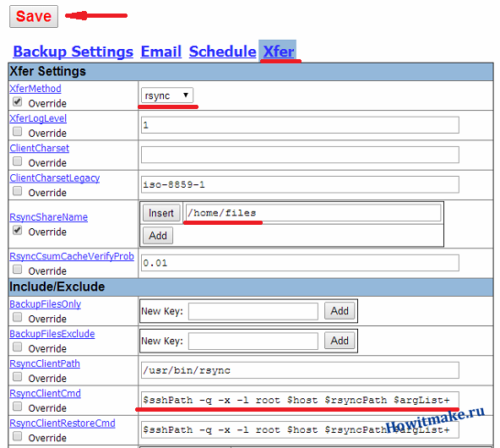Focus the /home/files share name field
Image resolution: width=500 pixels, height=448 pixels.
[313, 213]
